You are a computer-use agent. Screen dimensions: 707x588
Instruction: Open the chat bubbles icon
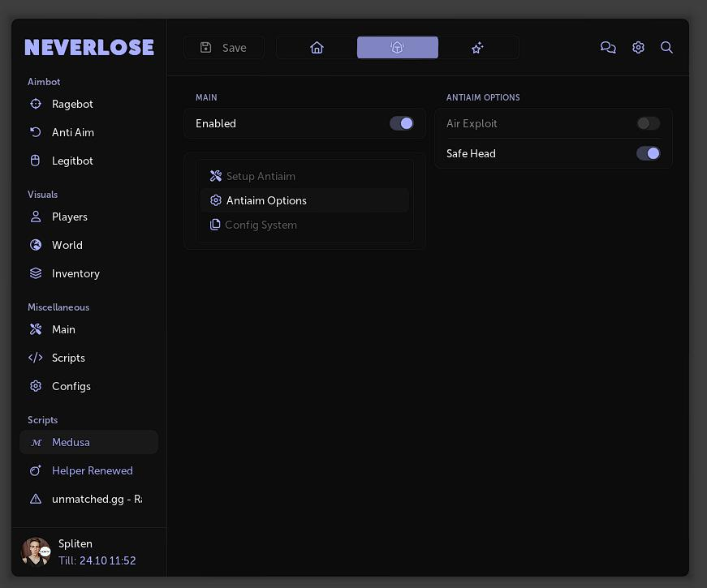pos(608,47)
